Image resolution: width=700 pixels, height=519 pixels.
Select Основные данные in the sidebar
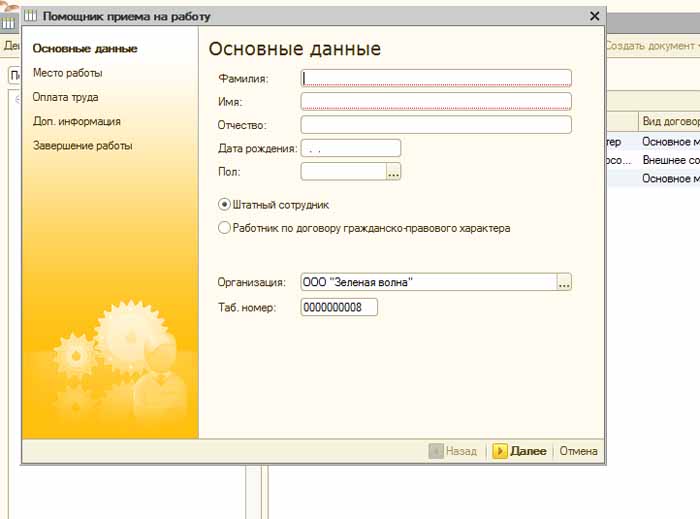point(85,49)
